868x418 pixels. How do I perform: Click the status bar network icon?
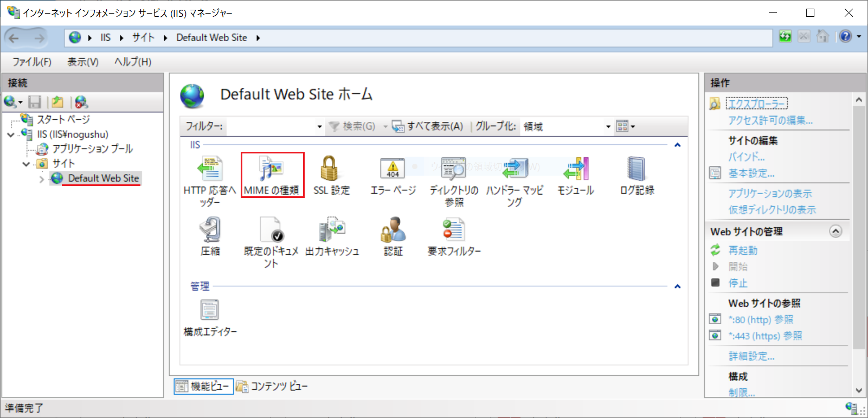point(851,408)
